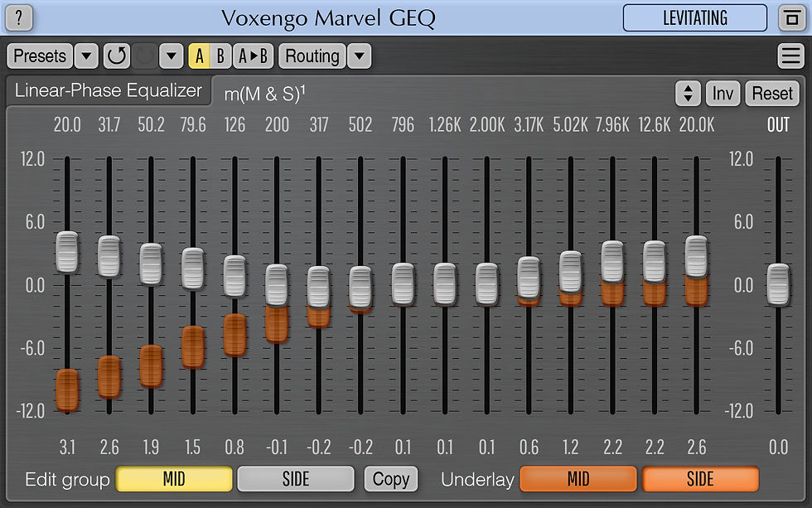
Task: Click the 5.02K band gain value 1.2
Action: [571, 447]
